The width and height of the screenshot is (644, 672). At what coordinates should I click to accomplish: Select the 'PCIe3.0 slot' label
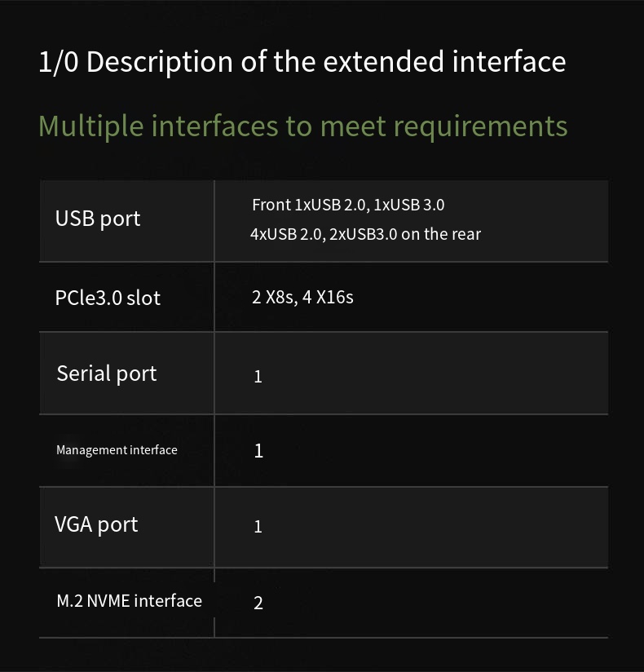(108, 298)
